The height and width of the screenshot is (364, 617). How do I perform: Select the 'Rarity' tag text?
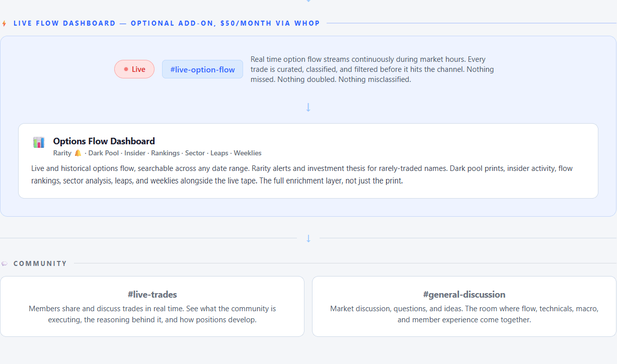point(62,153)
